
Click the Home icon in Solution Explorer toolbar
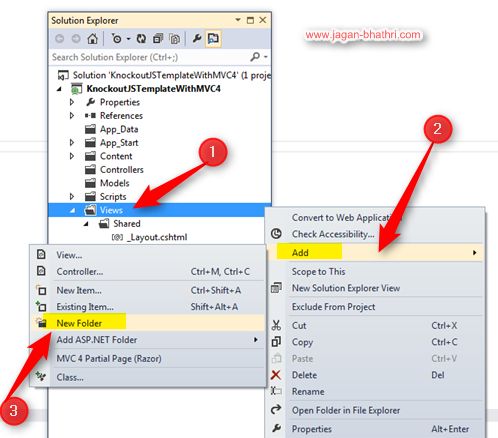[x=92, y=39]
